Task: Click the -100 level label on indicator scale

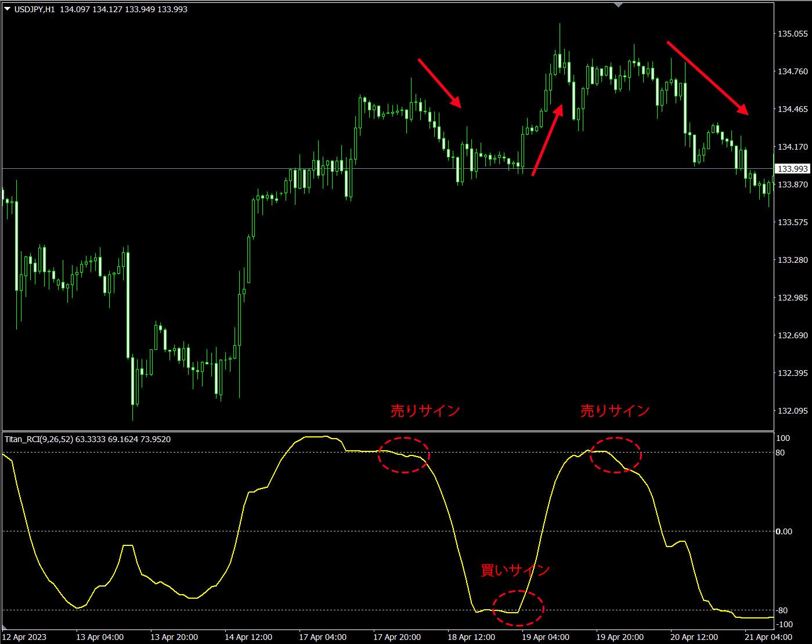Action: (x=784, y=624)
